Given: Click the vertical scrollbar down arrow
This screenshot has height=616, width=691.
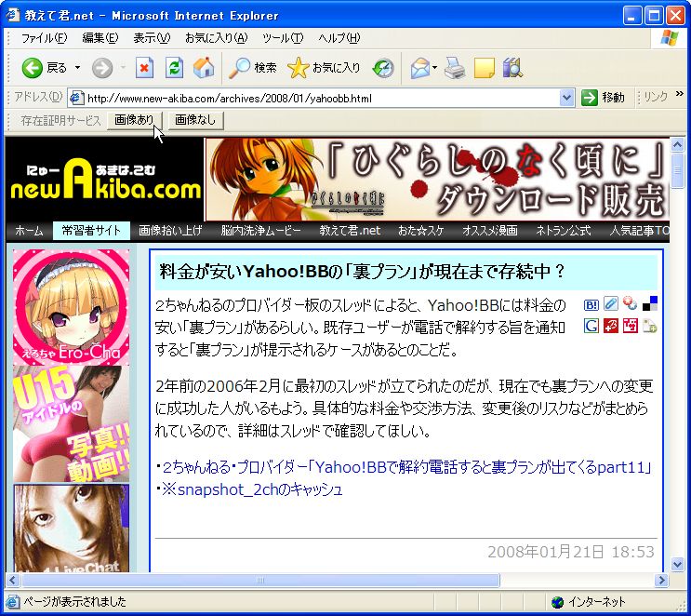Looking at the screenshot, I should 677,564.
